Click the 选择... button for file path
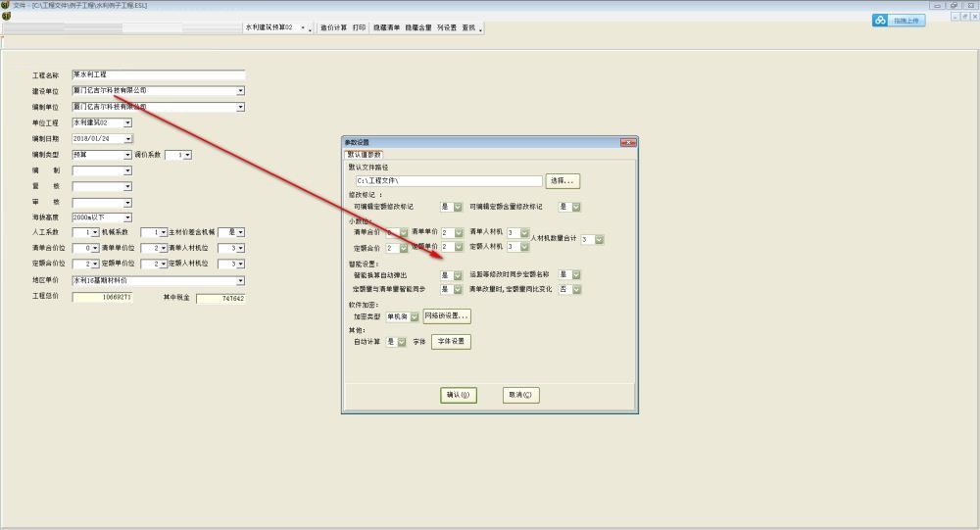The width and height of the screenshot is (980, 530). click(563, 181)
